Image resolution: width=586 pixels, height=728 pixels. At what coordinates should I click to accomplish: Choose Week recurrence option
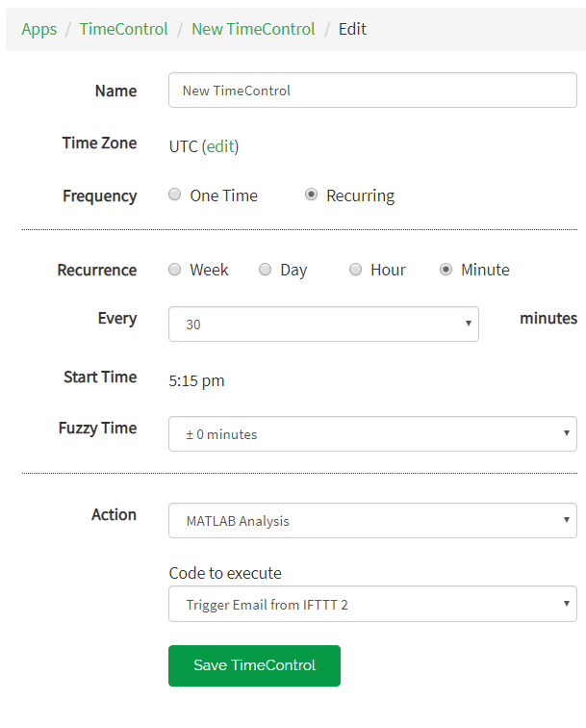point(175,270)
